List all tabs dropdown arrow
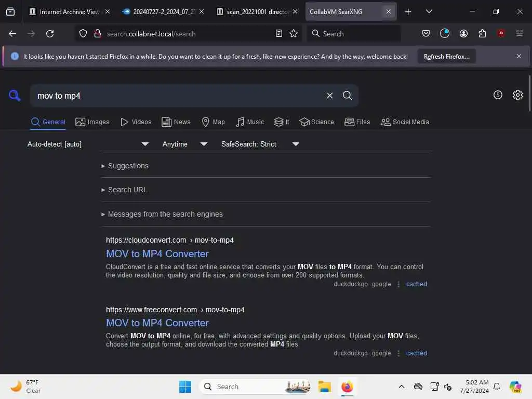 coord(429,12)
